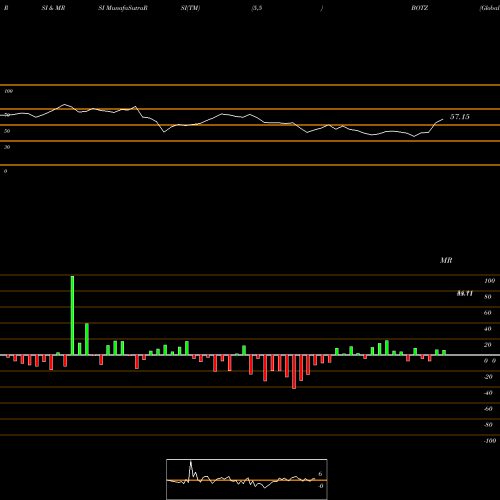The image size is (500, 500).
Task: Click the RSI axis label 30
Action: (x=7, y=147)
